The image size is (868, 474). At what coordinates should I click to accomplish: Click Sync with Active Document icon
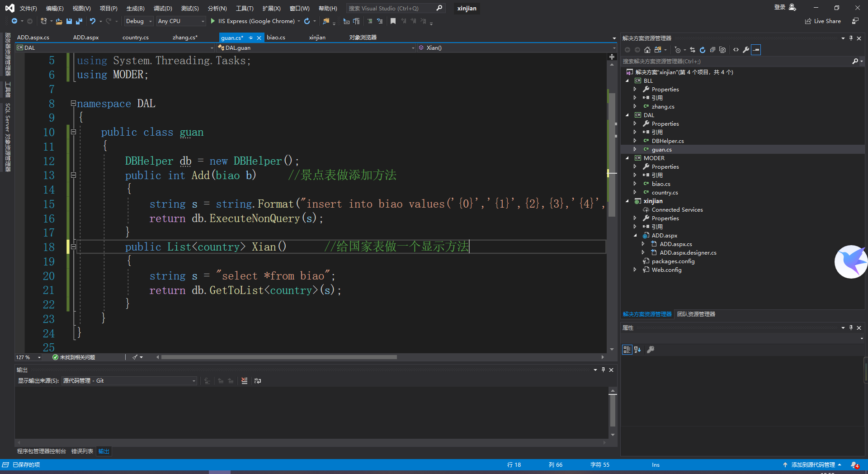[693, 50]
